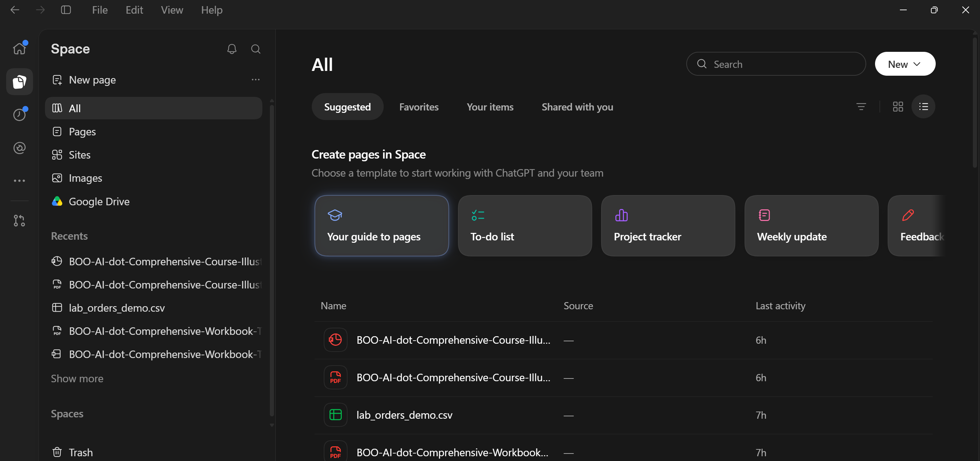This screenshot has width=980, height=461.
Task: Click Show more under Recents
Action: click(x=77, y=378)
